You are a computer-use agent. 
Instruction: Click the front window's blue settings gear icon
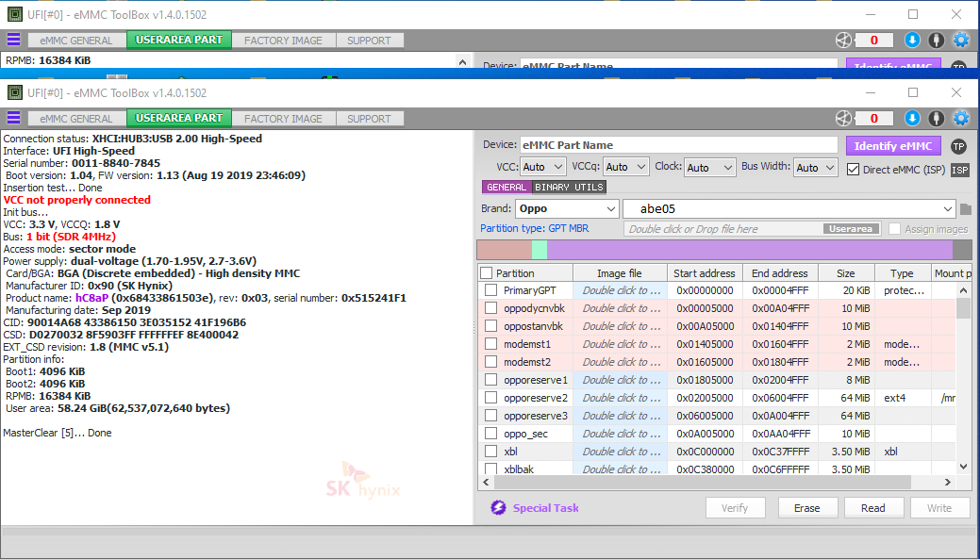pyautogui.click(x=961, y=118)
